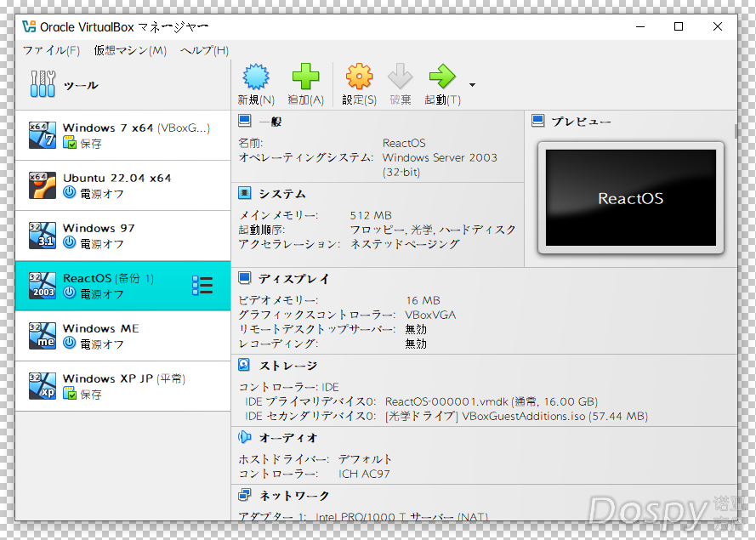The width and height of the screenshot is (756, 540).
Task: Click the New (新規) VM toolbar icon
Action: [255, 77]
